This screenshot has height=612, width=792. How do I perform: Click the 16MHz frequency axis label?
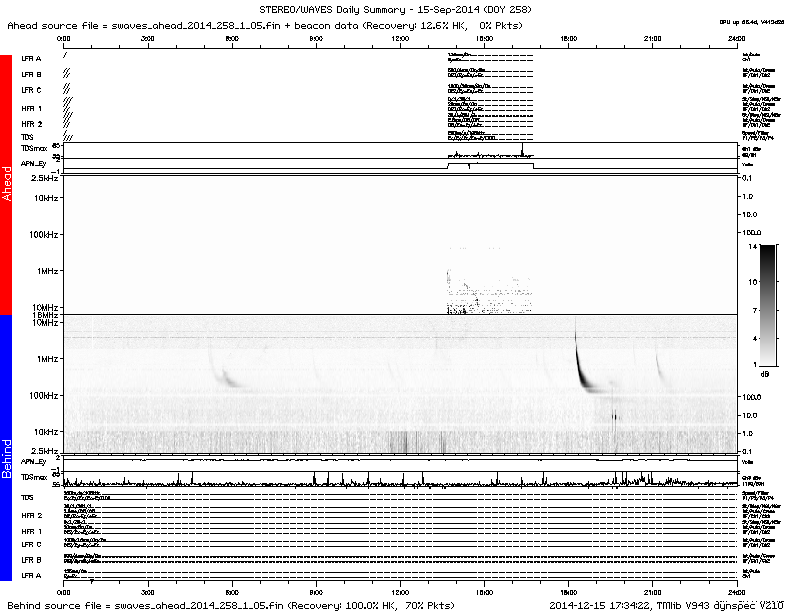[45, 315]
